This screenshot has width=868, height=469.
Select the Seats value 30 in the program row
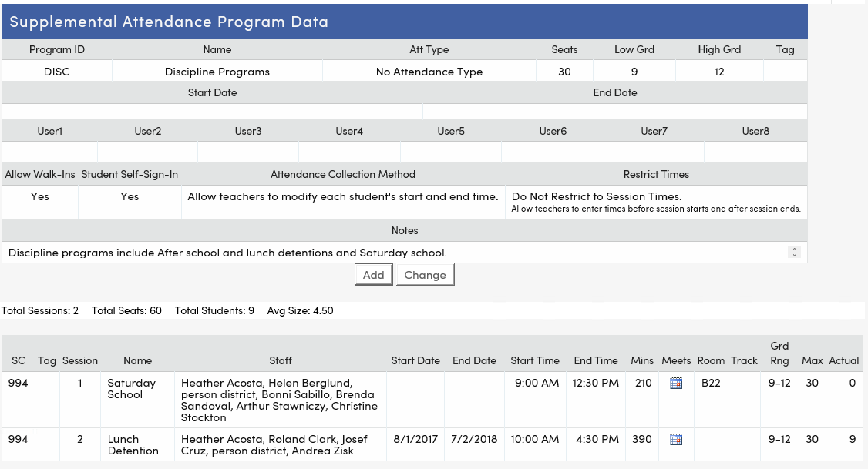click(x=564, y=72)
